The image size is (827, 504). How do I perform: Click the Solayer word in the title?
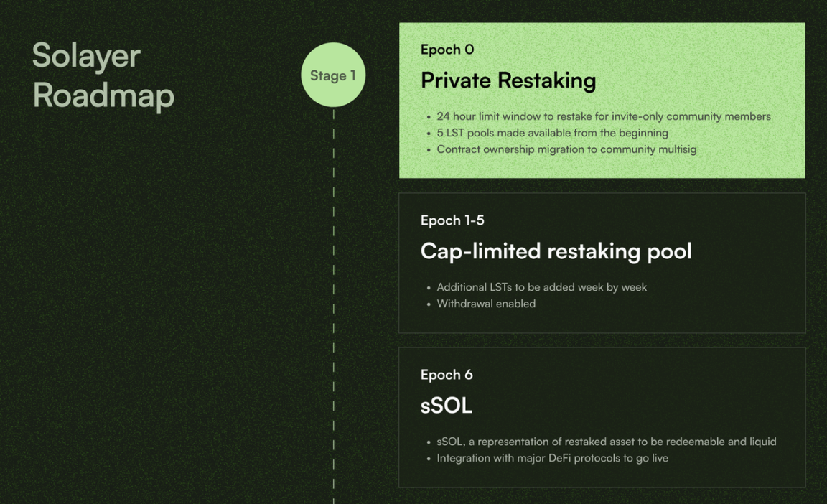(86, 56)
